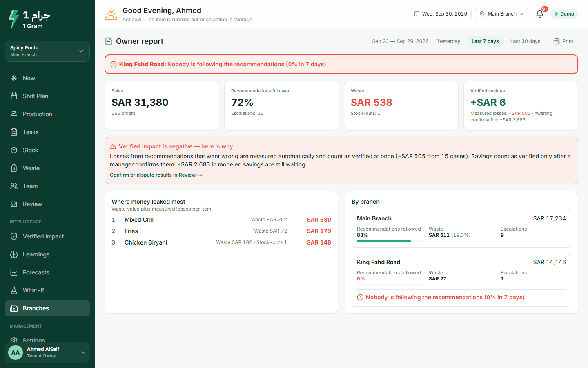
Task: Click the Tasks clipboard icon
Action: pyautogui.click(x=14, y=132)
